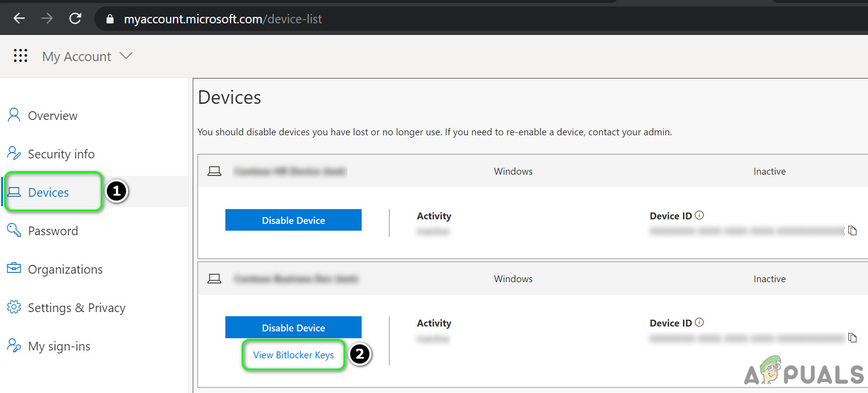The height and width of the screenshot is (393, 868).
Task: Open the Password section
Action: (x=52, y=231)
